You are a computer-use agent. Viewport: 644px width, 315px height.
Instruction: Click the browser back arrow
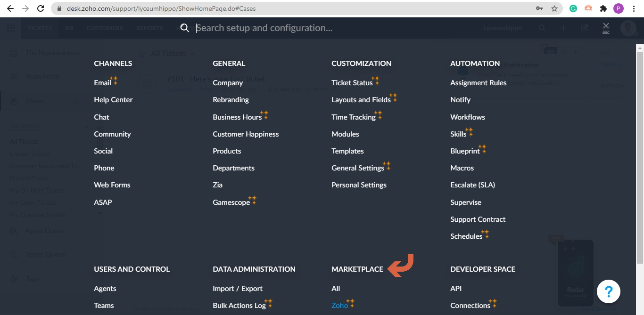pos(10,8)
